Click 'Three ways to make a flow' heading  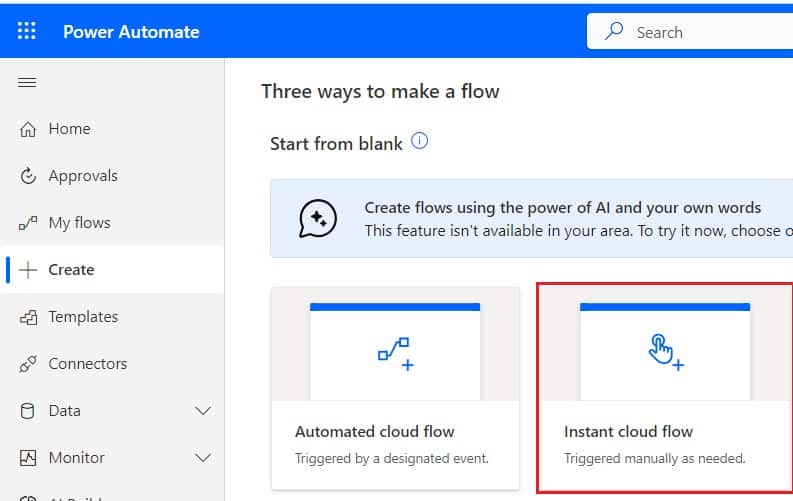coord(380,92)
